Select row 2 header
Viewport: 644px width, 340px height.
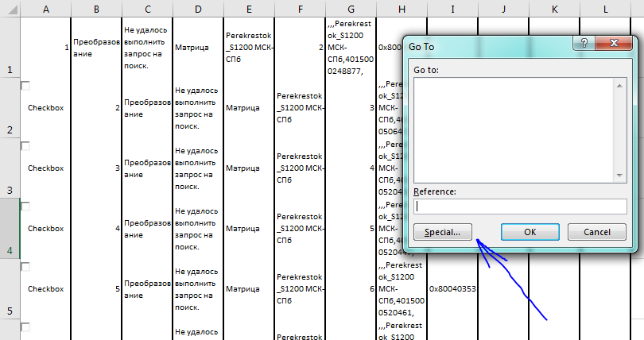coord(10,107)
